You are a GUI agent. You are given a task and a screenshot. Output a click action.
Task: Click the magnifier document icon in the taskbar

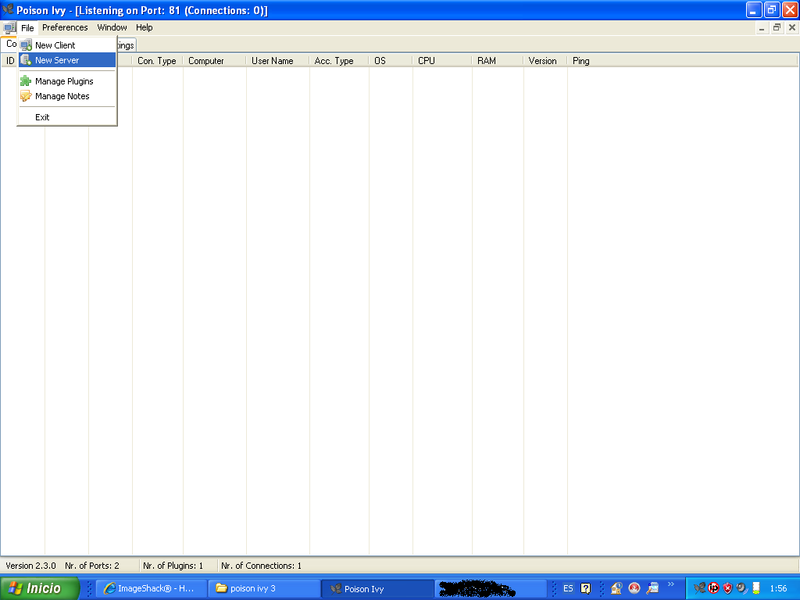pyautogui.click(x=653, y=588)
